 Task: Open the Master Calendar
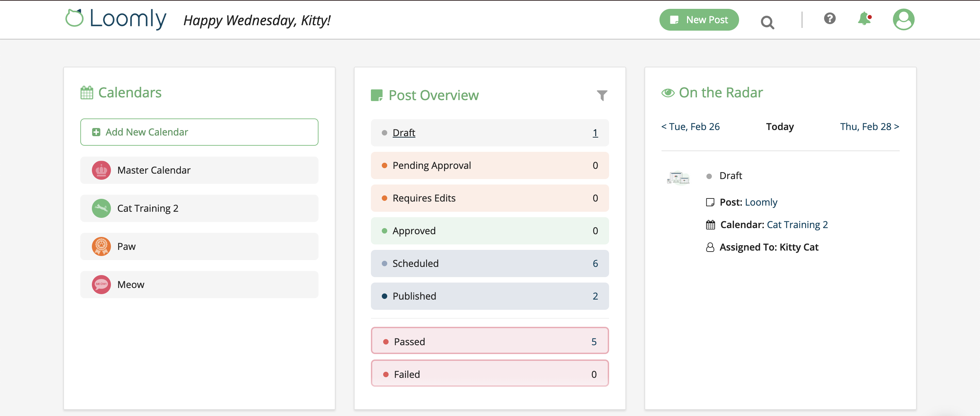click(153, 170)
